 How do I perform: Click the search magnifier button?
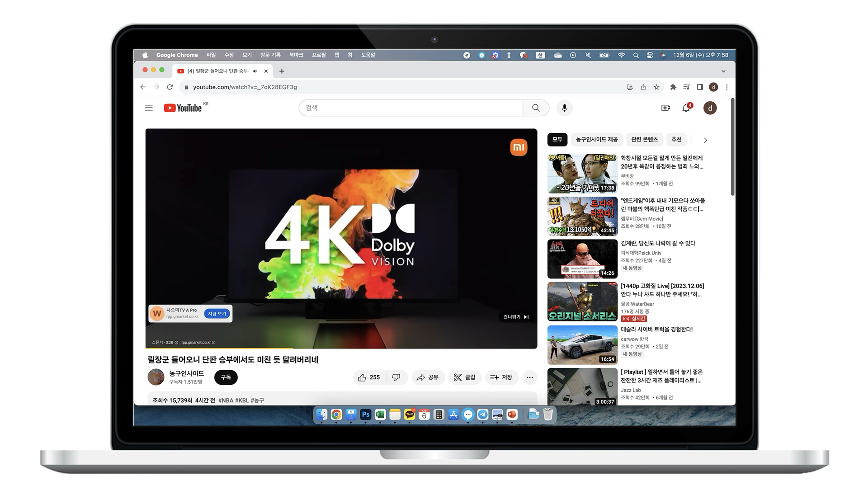click(x=536, y=108)
